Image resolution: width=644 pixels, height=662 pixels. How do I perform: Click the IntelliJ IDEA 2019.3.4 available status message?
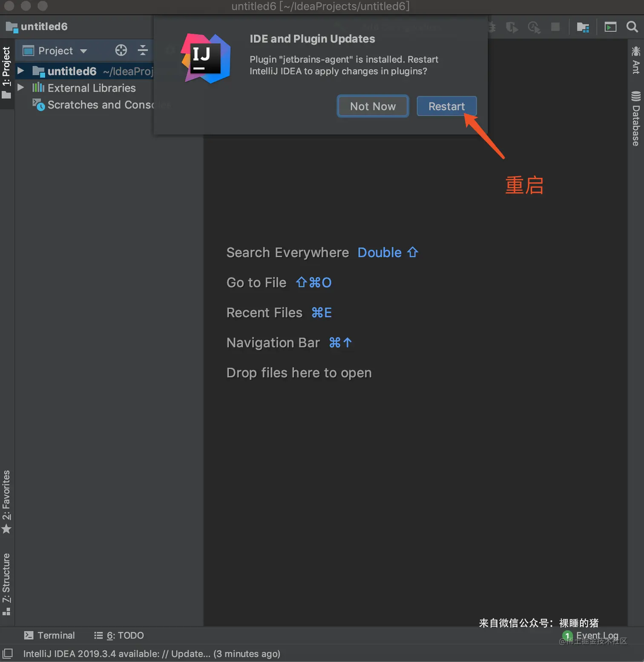[152, 653]
